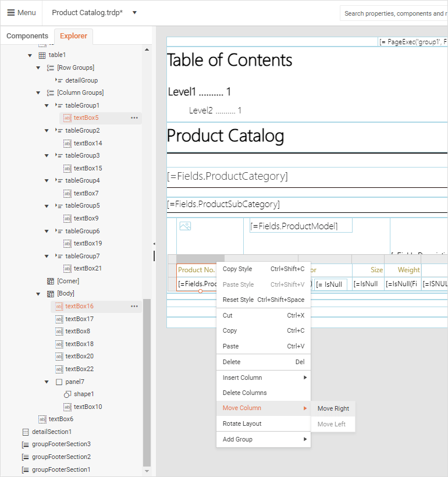Image resolution: width=448 pixels, height=477 pixels.
Task: Click the Table of Contents heading
Action: 229,60
